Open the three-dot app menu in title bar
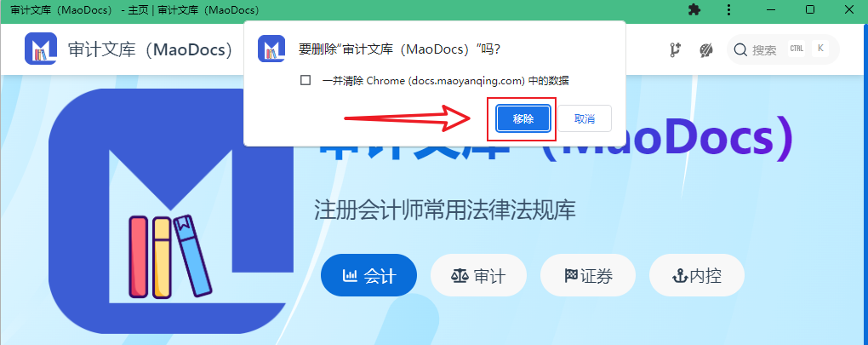868x345 pixels. pyautogui.click(x=729, y=10)
